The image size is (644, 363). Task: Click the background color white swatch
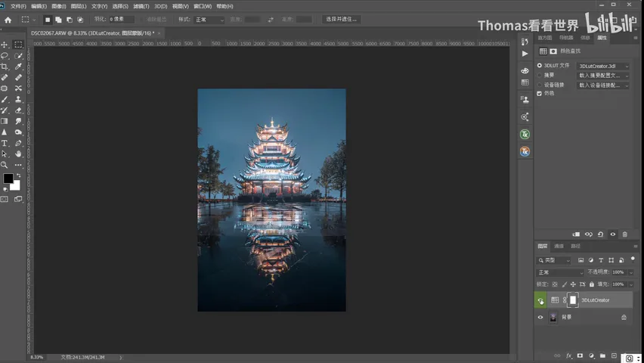pos(16,186)
